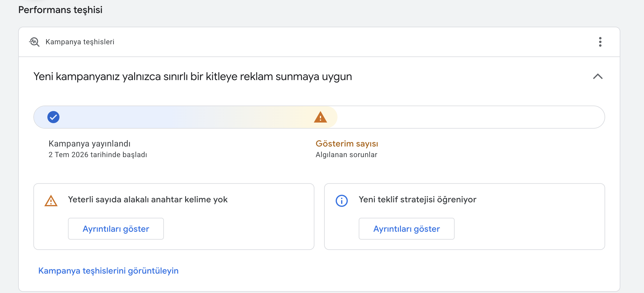
Task: Select the Gösterim sayısı step label
Action: pyautogui.click(x=347, y=143)
